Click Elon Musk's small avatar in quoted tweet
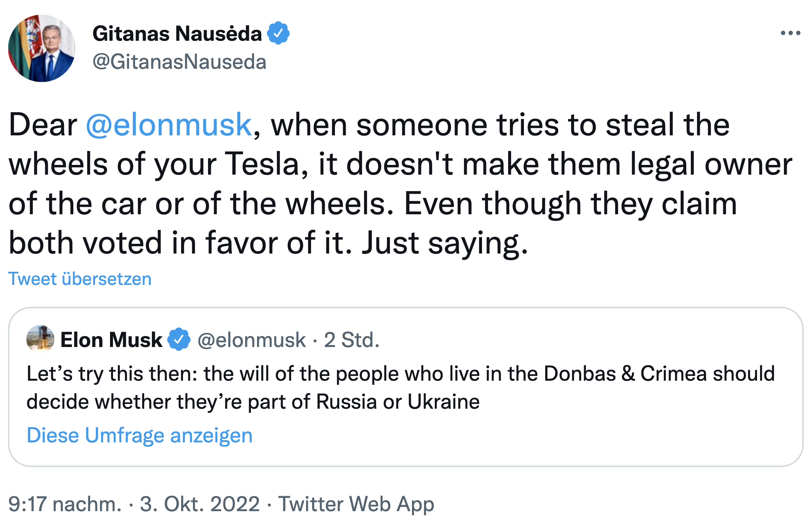 click(x=40, y=339)
